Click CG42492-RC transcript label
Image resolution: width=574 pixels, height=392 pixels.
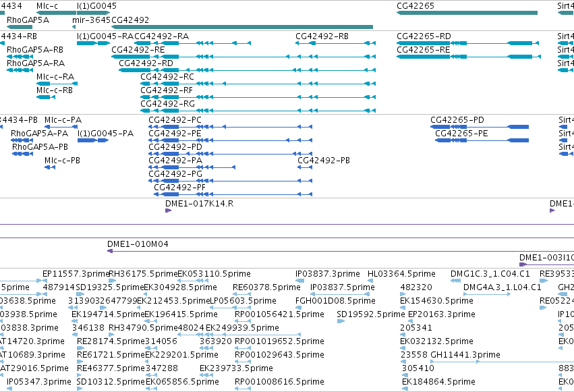167,76
